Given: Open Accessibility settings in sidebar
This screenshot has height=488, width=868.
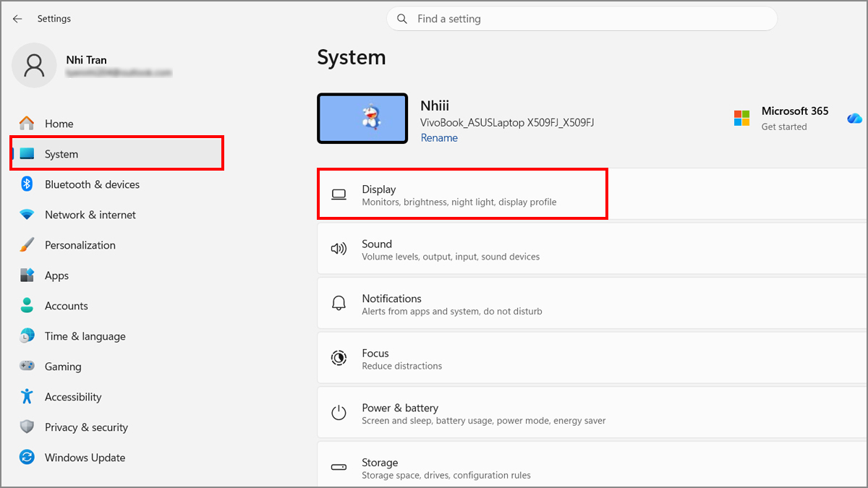Looking at the screenshot, I should point(117,397).
